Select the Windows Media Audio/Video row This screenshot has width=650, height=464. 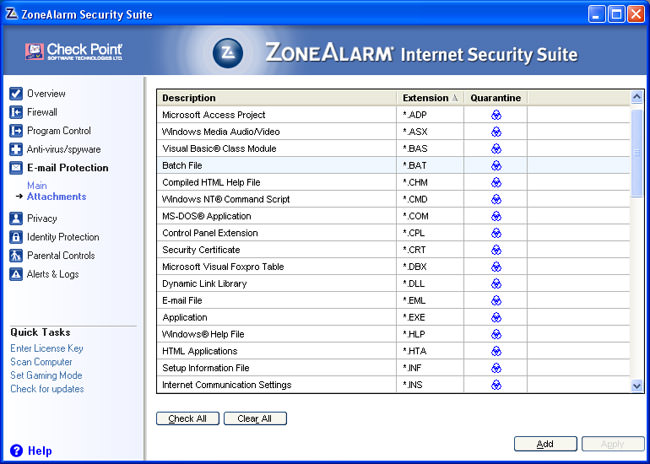pos(393,132)
